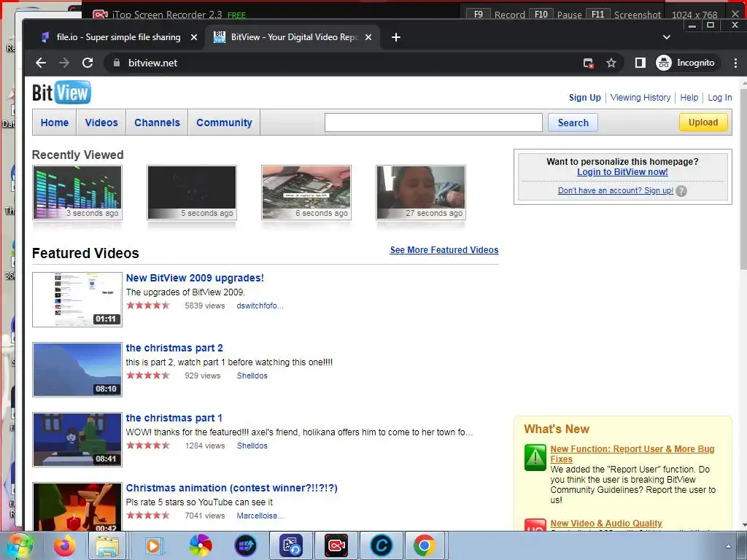Open Shelldos link under christmas part 2

click(252, 376)
